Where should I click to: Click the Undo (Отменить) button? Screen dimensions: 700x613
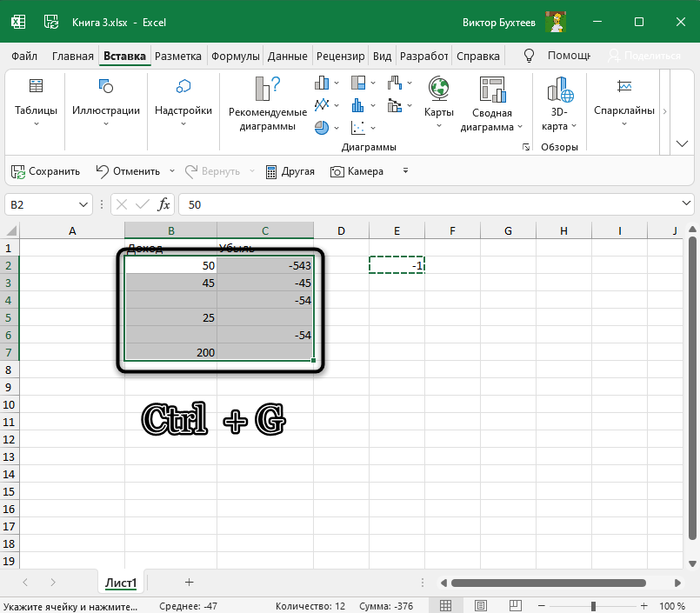(x=128, y=171)
